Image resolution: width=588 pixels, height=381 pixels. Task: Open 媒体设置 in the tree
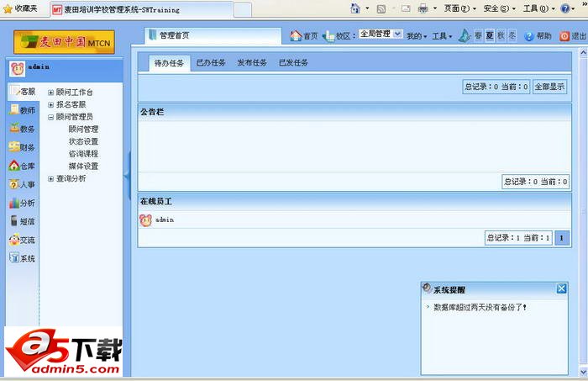83,166
